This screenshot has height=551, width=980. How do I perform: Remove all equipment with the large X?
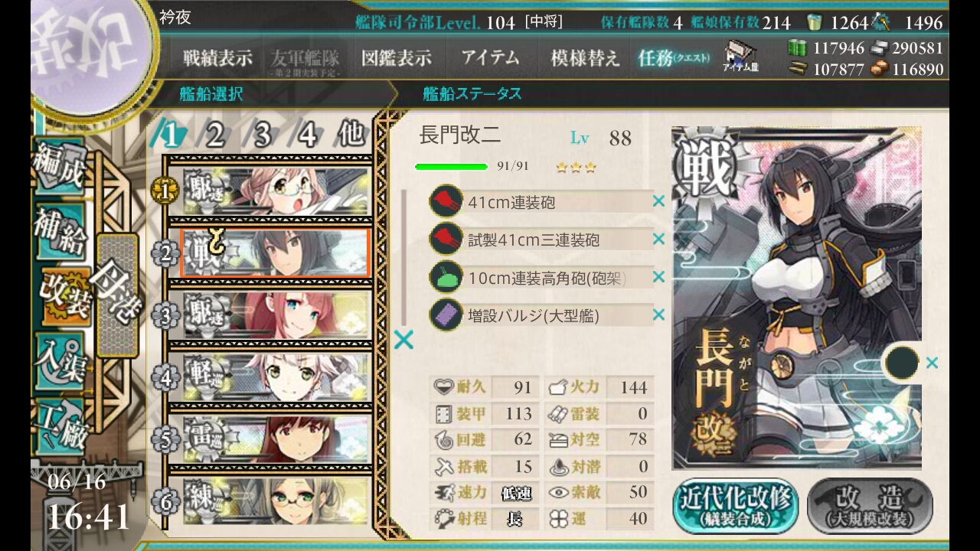pyautogui.click(x=403, y=340)
